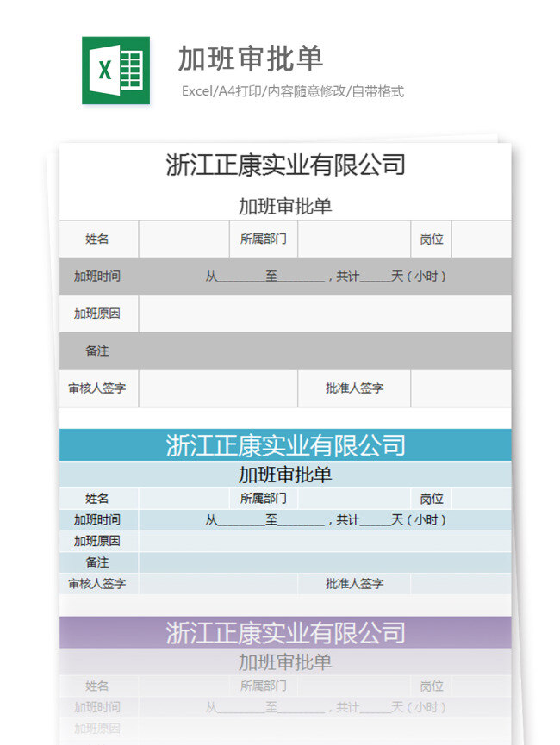
Task: Select 批准人签字 label in blue form
Action: (x=354, y=584)
